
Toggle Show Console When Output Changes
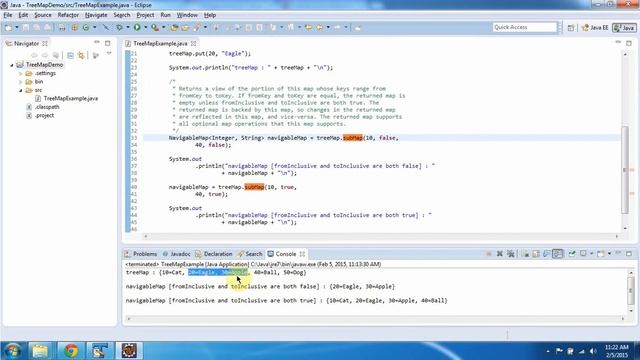558,254
